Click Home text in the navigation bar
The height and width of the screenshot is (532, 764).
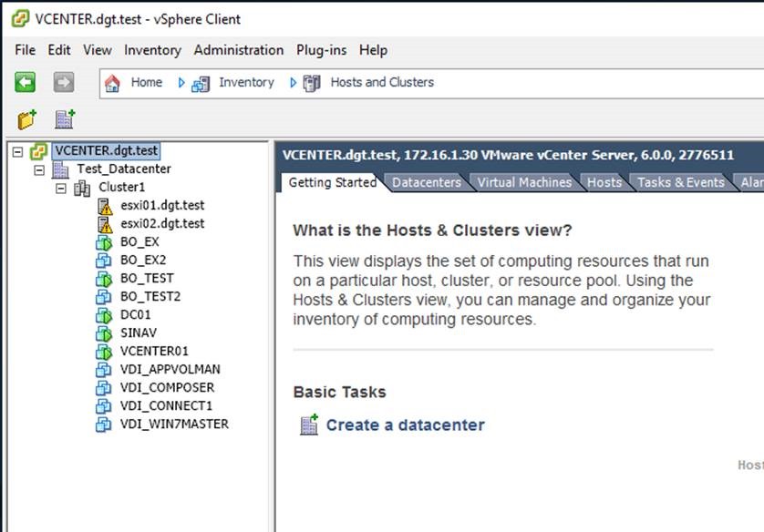coord(146,82)
